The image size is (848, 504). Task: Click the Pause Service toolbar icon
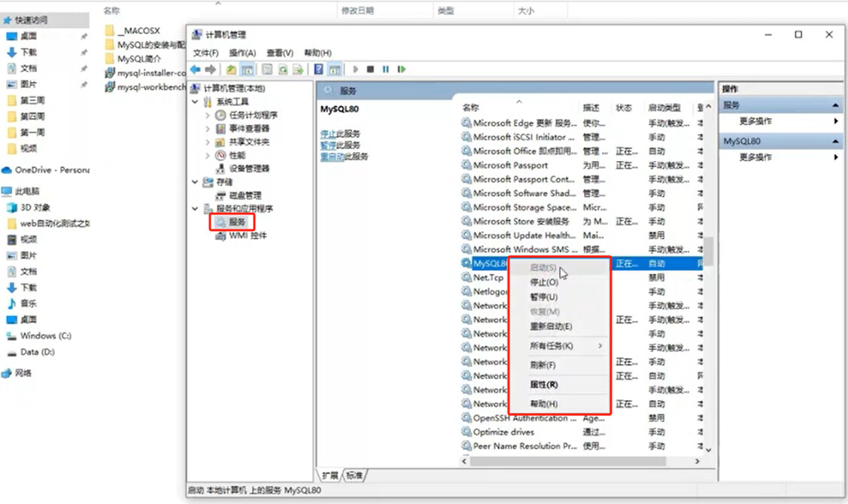[x=385, y=69]
